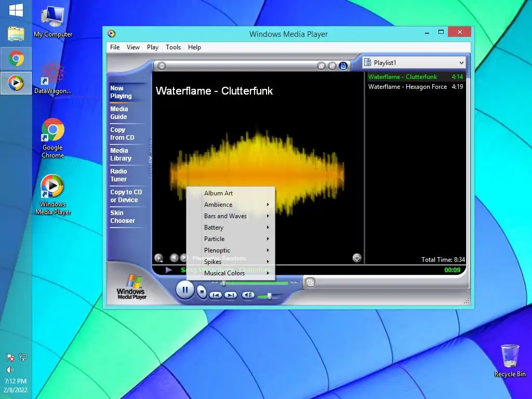Screen dimensions: 532x399
Task: Select the DataWagon desktop shortcut
Action: point(53,78)
